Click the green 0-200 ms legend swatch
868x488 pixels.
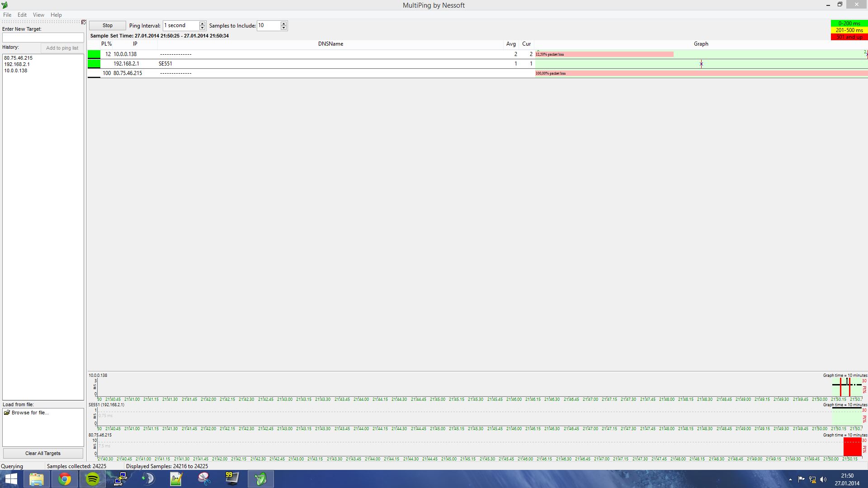tap(849, 23)
